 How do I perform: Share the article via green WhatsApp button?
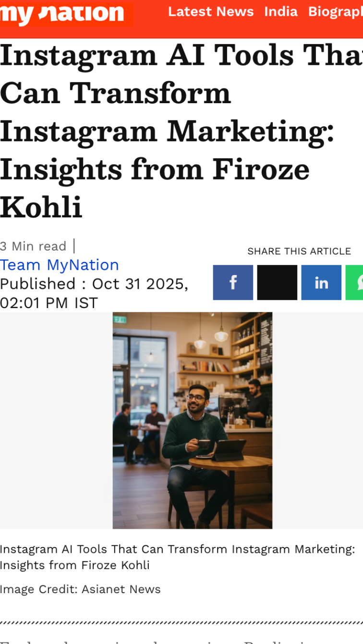(x=355, y=283)
